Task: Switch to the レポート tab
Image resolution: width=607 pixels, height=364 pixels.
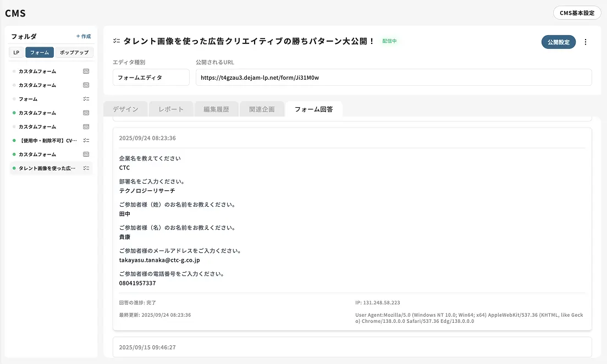Action: click(171, 109)
